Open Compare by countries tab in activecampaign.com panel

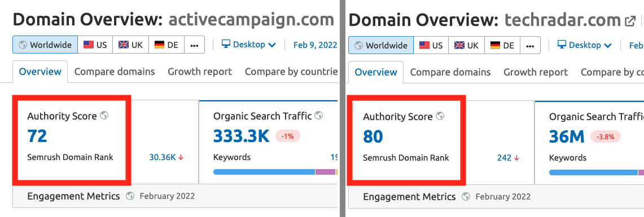(291, 72)
